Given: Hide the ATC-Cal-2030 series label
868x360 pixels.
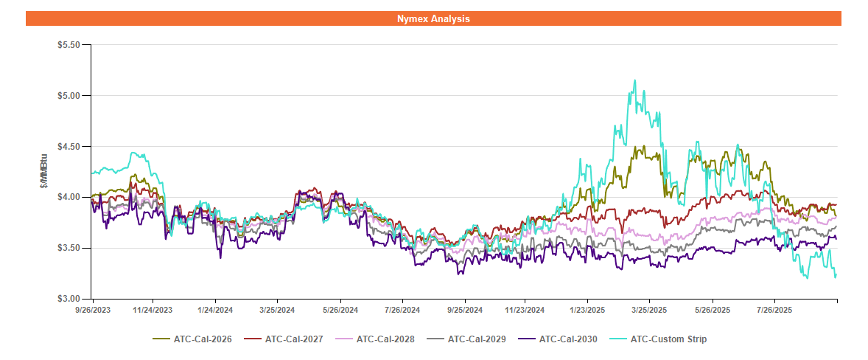Looking at the screenshot, I should click(568, 339).
